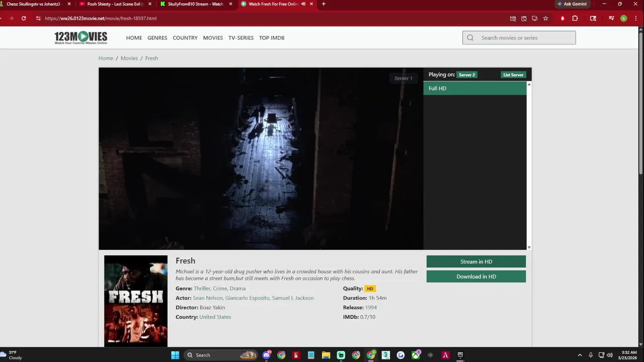The width and height of the screenshot is (644, 362).
Task: Click the United States country link
Action: tap(215, 317)
